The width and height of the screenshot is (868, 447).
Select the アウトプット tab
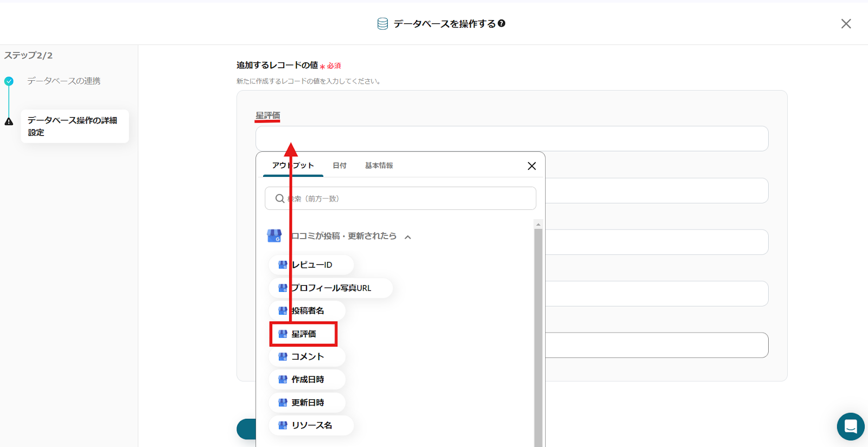293,165
